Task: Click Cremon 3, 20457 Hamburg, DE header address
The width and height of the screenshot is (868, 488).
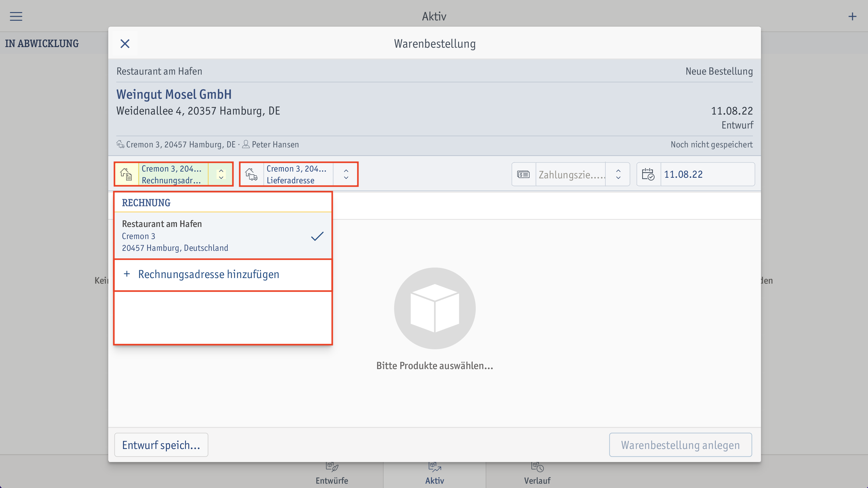Action: [x=181, y=144]
